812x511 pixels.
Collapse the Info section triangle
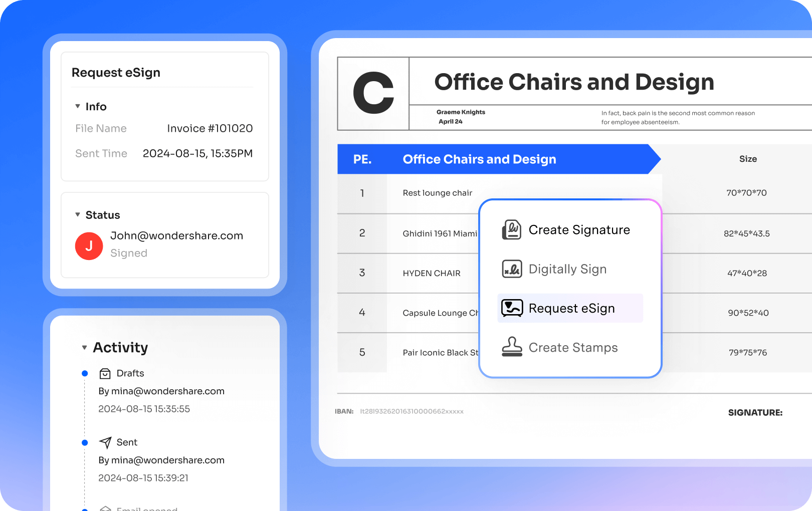78,106
